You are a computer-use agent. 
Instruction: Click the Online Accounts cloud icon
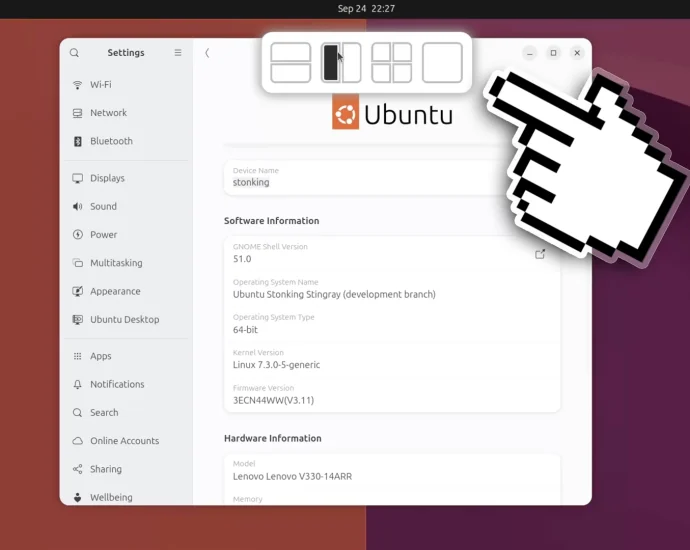pyautogui.click(x=77, y=441)
